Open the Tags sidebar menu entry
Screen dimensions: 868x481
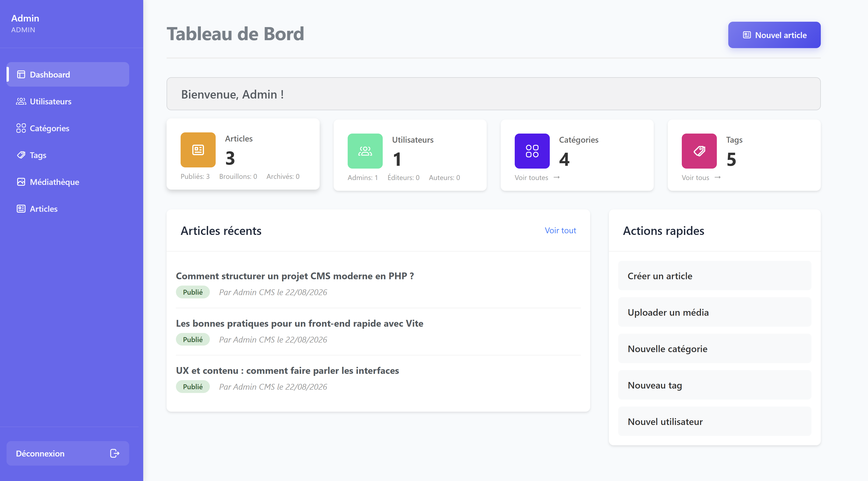(x=68, y=155)
